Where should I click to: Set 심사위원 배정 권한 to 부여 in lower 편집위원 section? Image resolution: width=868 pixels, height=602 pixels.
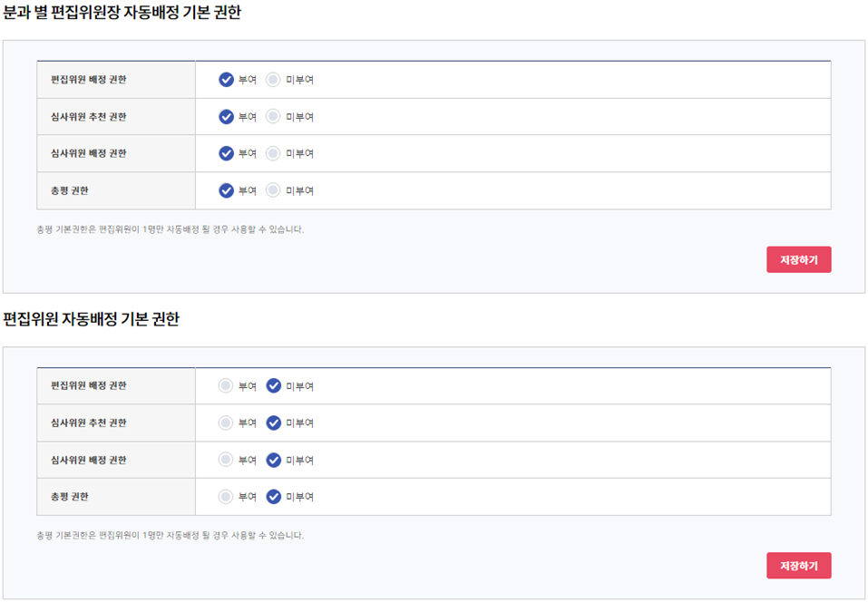tap(226, 460)
